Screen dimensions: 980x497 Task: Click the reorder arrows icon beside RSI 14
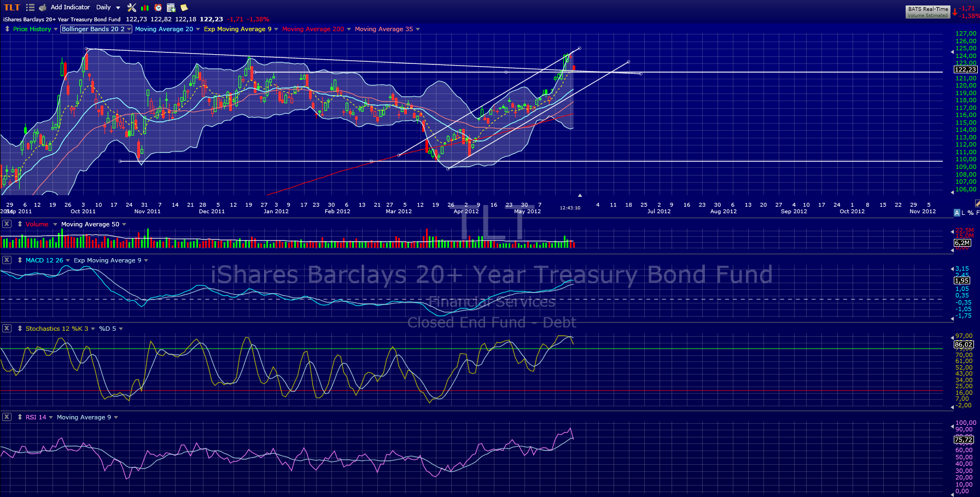(20, 417)
